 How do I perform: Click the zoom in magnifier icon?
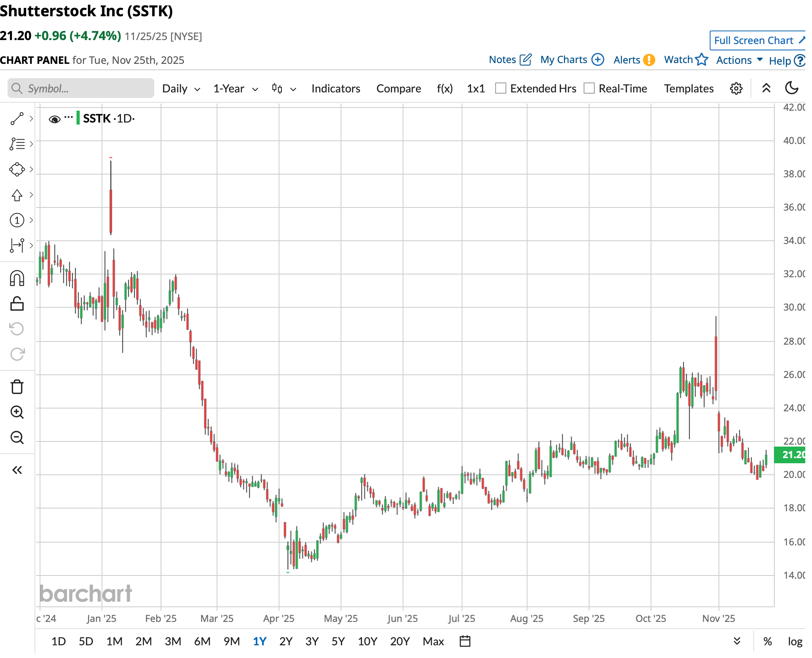click(17, 412)
